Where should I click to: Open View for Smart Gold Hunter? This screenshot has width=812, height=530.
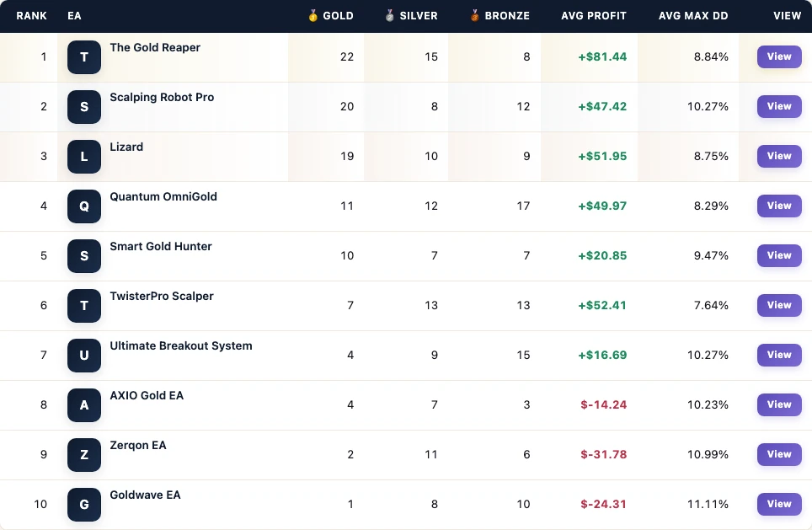pos(779,255)
